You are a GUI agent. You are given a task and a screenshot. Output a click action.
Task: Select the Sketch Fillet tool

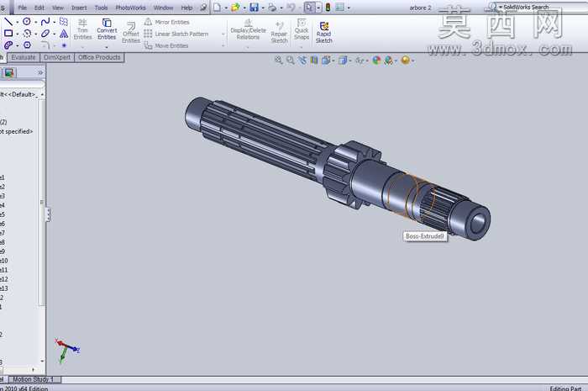pyautogui.click(x=45, y=45)
